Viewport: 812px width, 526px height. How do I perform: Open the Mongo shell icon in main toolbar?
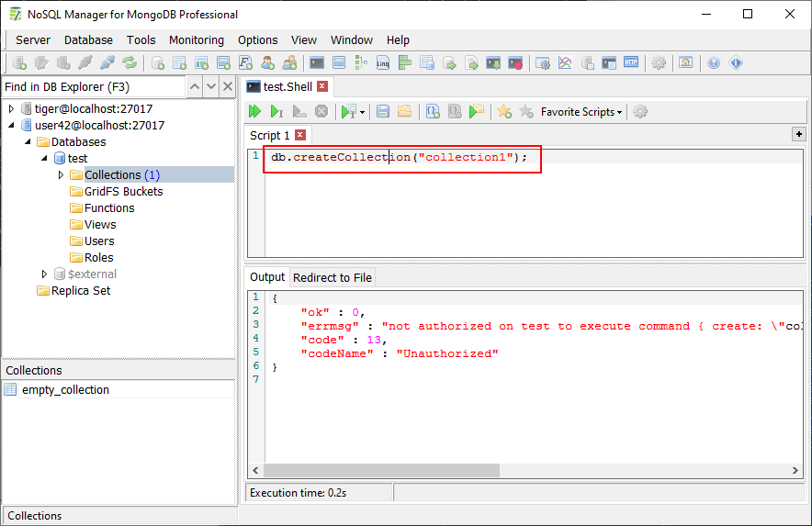point(317,63)
